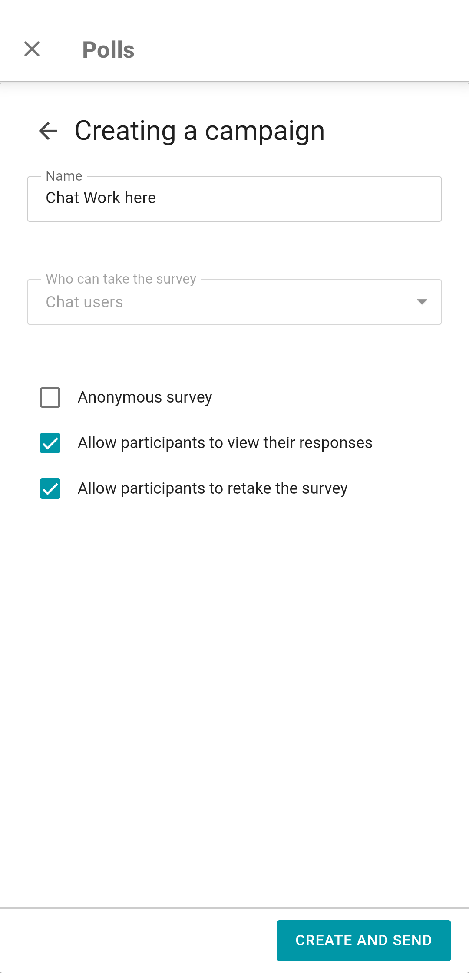469x980 pixels.
Task: Uncheck the view their responses checkbox
Action: (50, 443)
